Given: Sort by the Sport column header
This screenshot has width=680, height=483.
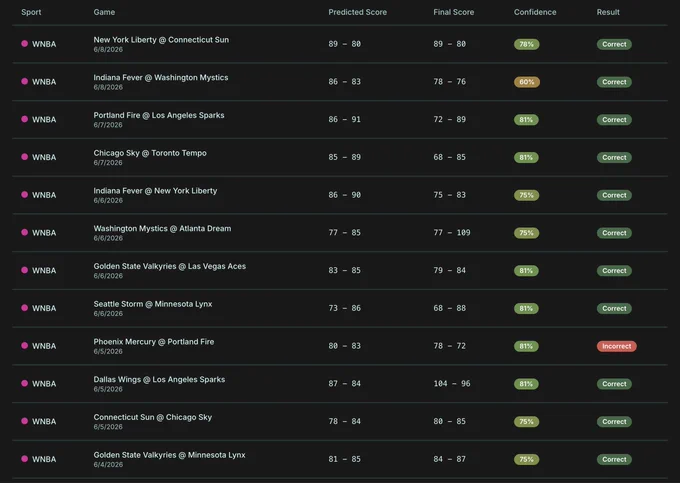Looking at the screenshot, I should pos(31,12).
